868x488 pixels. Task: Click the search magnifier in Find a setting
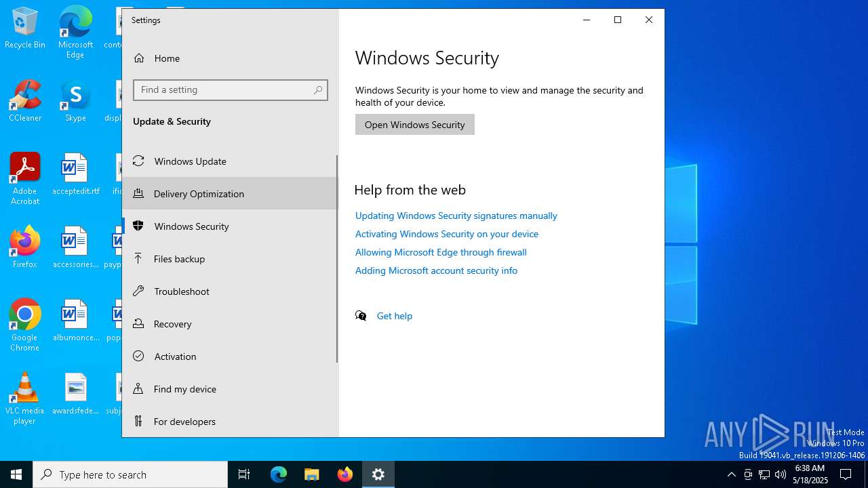click(x=318, y=90)
